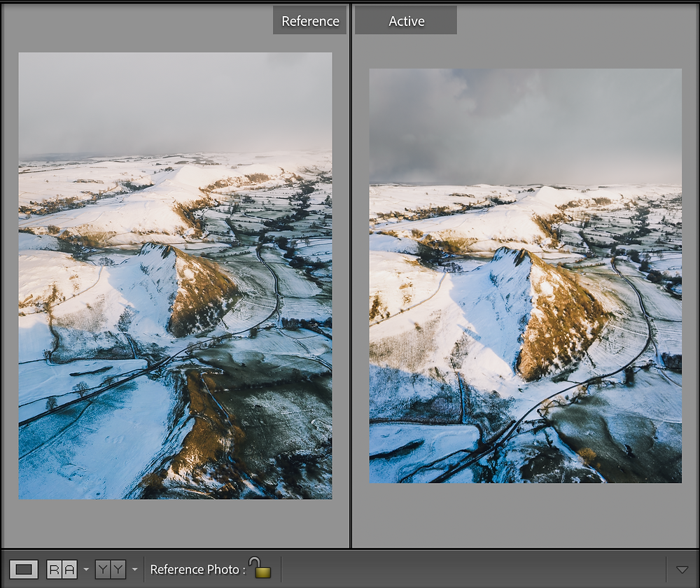Switch to Loupe view mode icon

[24, 569]
